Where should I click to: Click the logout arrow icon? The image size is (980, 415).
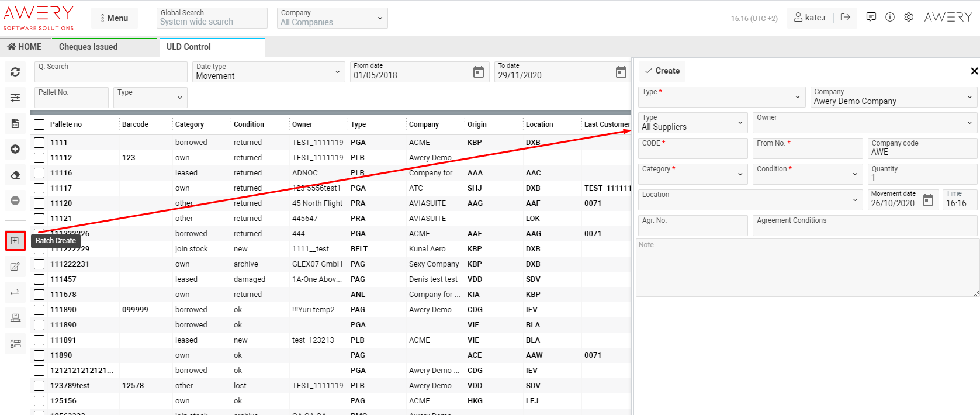pos(845,18)
